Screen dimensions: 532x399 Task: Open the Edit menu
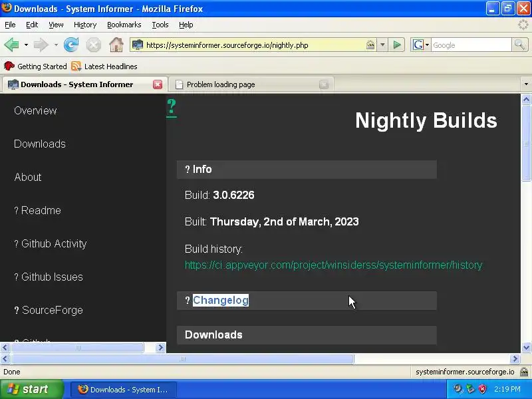pos(32,25)
